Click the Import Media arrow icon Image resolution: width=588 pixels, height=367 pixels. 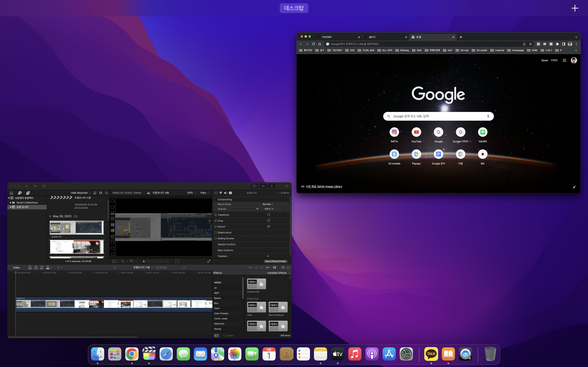tap(27, 186)
